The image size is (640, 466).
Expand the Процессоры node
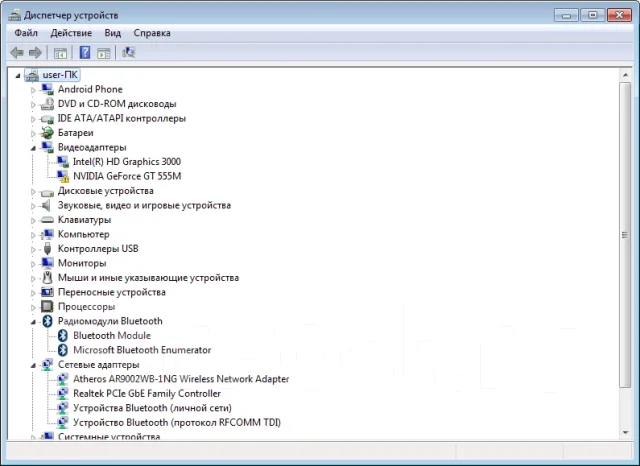click(33, 307)
